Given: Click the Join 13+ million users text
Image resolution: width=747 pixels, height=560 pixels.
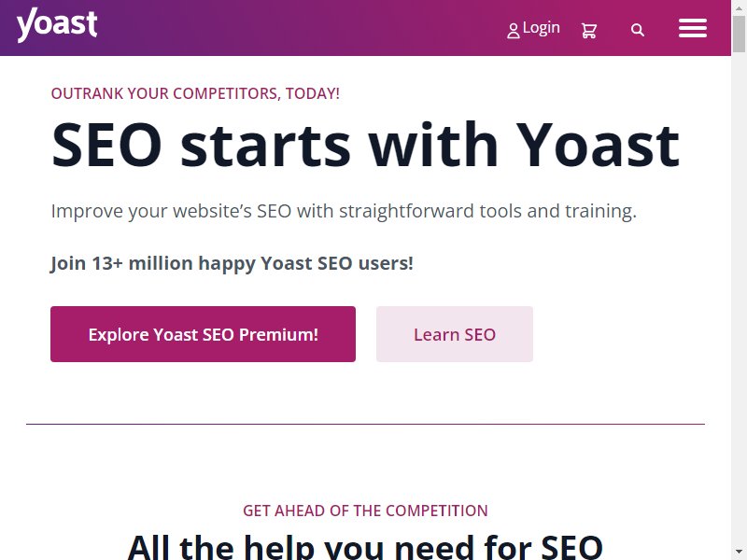Looking at the screenshot, I should point(232,263).
